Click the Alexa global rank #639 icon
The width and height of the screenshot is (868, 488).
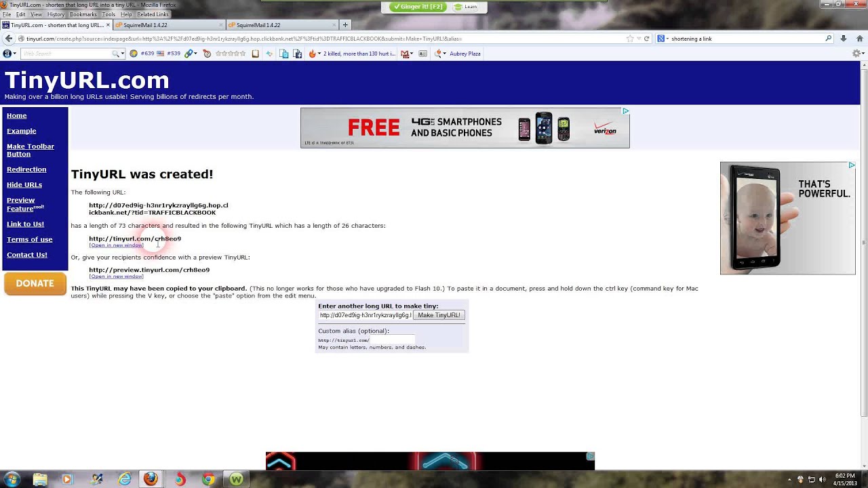[134, 54]
